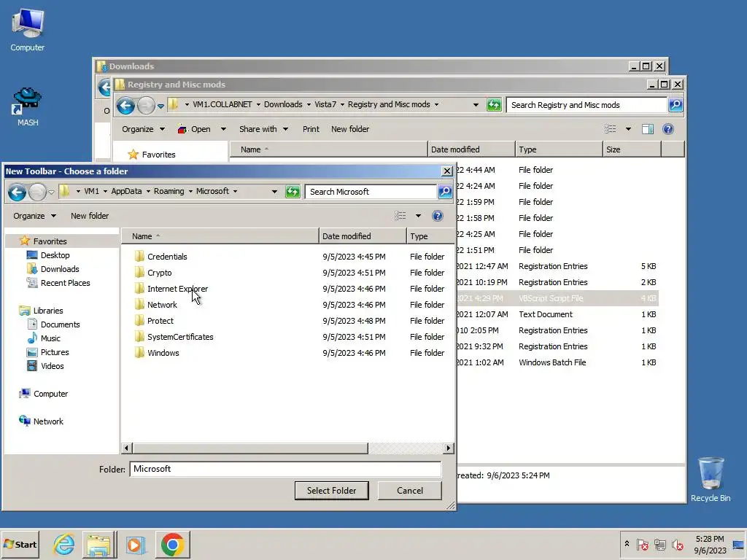This screenshot has width=747, height=560.
Task: Sort by the Size column in the Registry window
Action: pos(632,149)
